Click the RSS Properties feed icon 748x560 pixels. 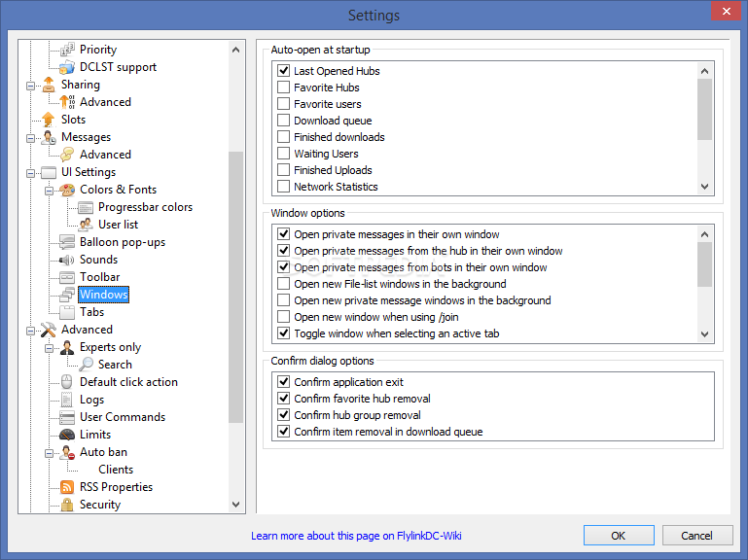(67, 487)
